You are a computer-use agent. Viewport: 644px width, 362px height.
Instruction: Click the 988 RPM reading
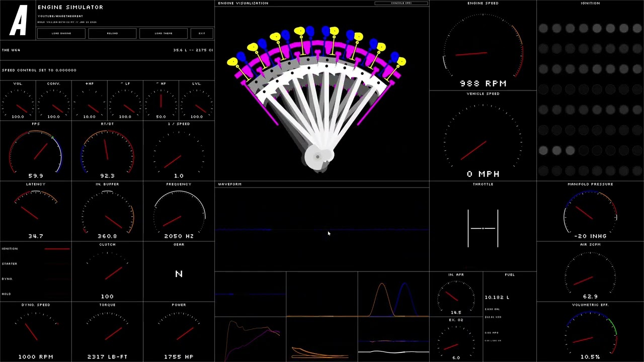pos(483,83)
